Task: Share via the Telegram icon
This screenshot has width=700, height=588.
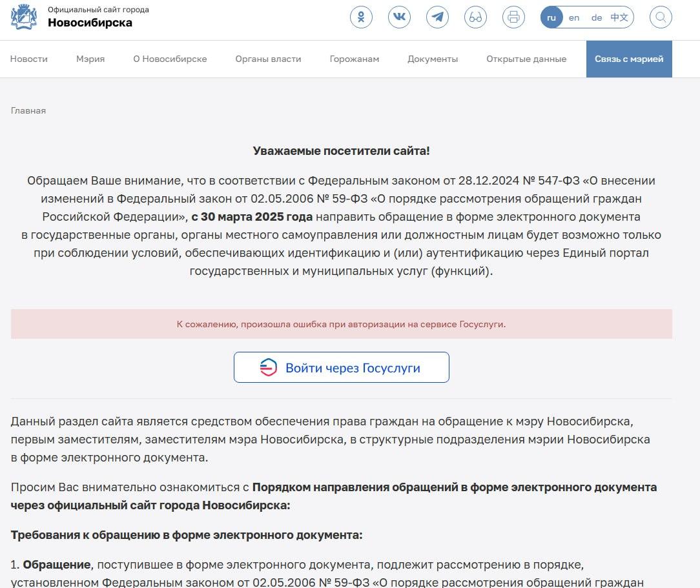Action: tap(437, 17)
